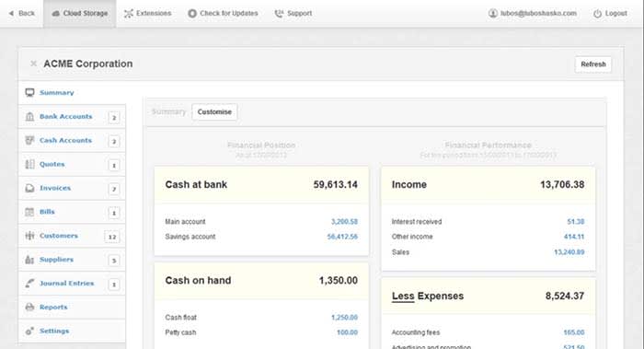The height and width of the screenshot is (349, 644).
Task: Click the Customers people icon
Action: [29, 236]
